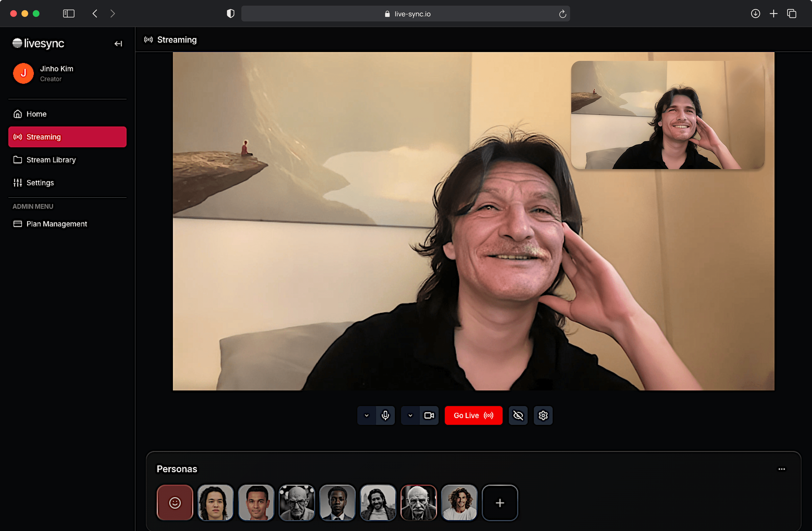The height and width of the screenshot is (531, 812).
Task: Select the curly-haired smiling persona thumbnail
Action: point(459,502)
